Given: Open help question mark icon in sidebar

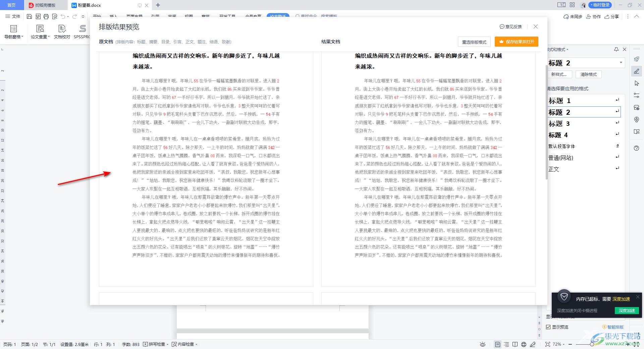Looking at the screenshot, I should [637, 148].
